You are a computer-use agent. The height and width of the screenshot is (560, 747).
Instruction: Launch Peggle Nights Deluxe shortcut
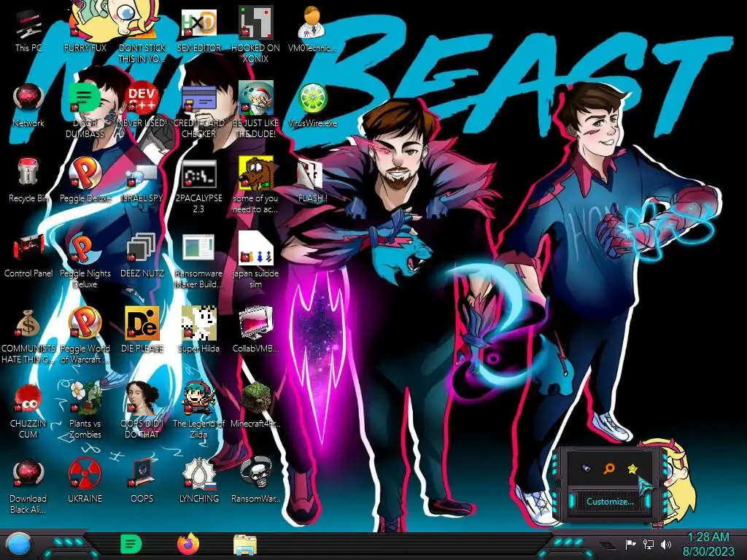coord(85,248)
